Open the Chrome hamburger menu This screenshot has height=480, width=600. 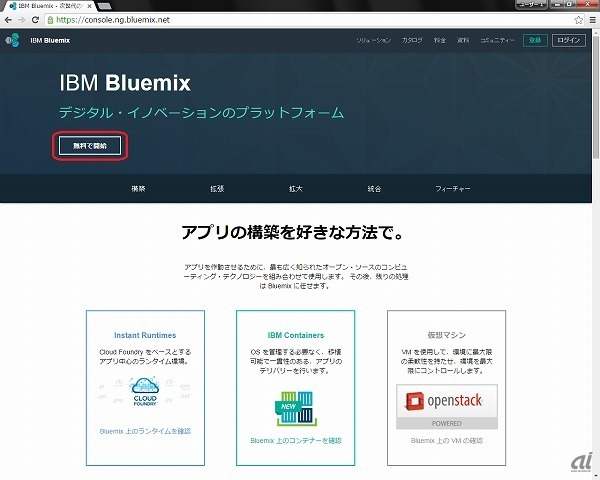point(593,20)
